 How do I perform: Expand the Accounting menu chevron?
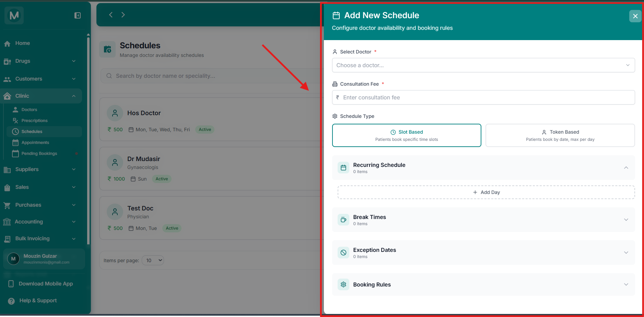74,222
